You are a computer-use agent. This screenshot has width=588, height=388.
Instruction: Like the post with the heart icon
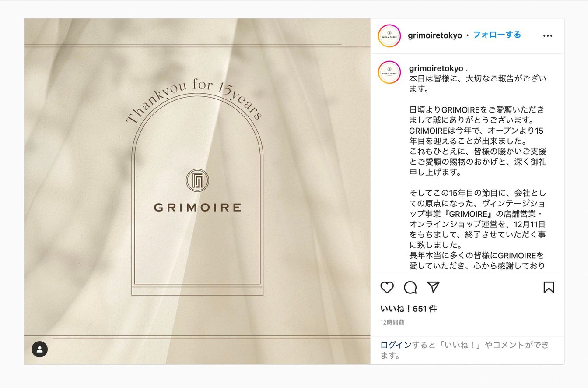point(387,287)
